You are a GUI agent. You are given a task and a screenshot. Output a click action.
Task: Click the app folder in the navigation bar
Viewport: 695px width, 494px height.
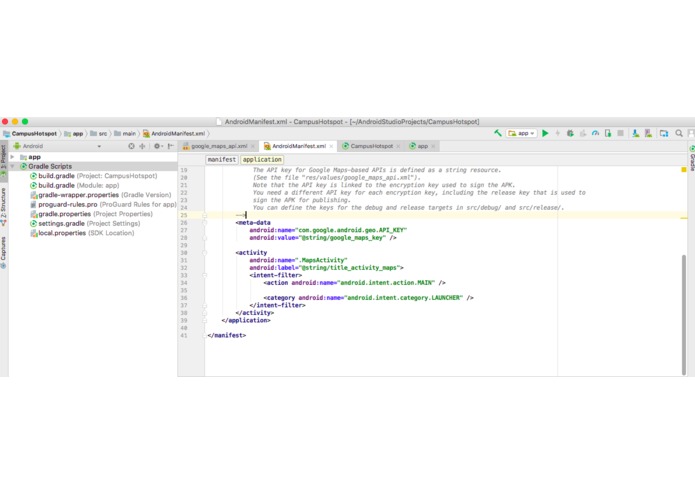click(74, 133)
